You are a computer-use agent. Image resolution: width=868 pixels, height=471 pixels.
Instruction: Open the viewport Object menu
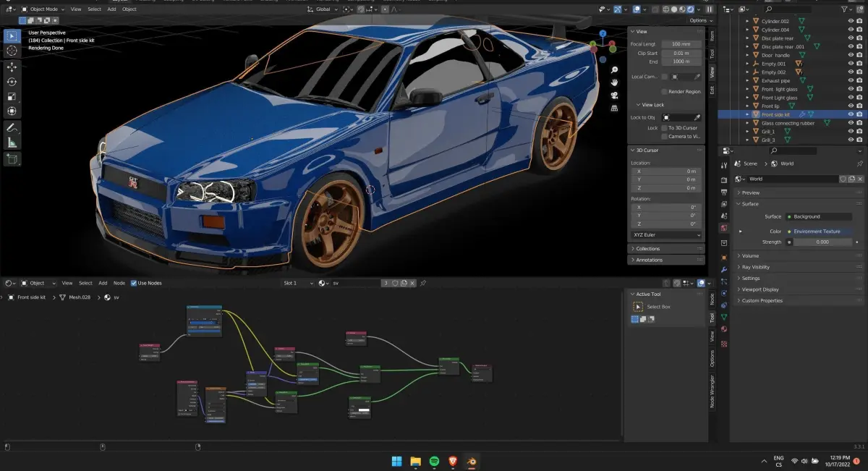click(x=129, y=9)
